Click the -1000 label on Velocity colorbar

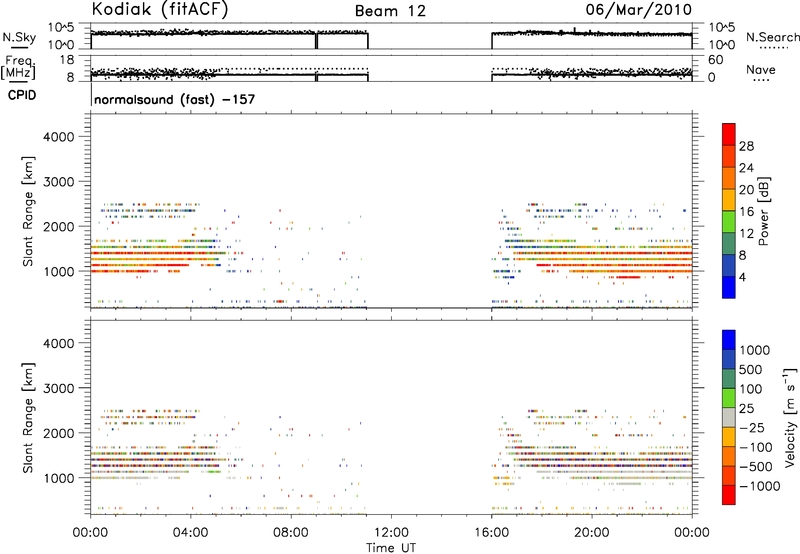(x=759, y=486)
